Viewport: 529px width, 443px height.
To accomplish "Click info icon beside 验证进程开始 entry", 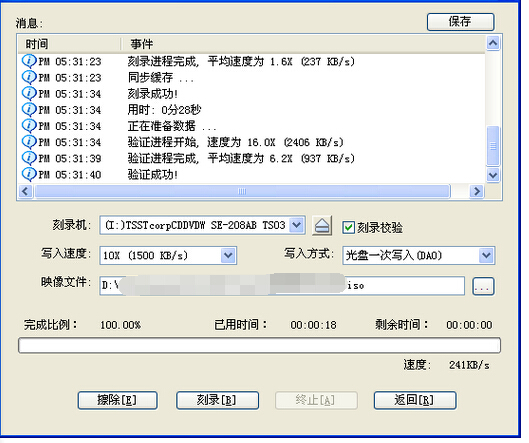I will [29, 142].
